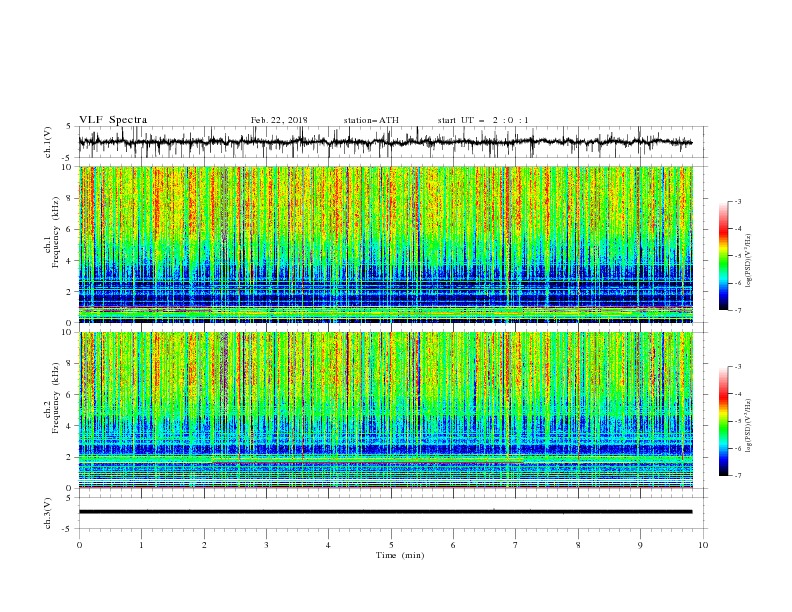This screenshot has width=792, height=612.
Task: Click time axis tick label "7" at bottom
Action: click(x=516, y=545)
